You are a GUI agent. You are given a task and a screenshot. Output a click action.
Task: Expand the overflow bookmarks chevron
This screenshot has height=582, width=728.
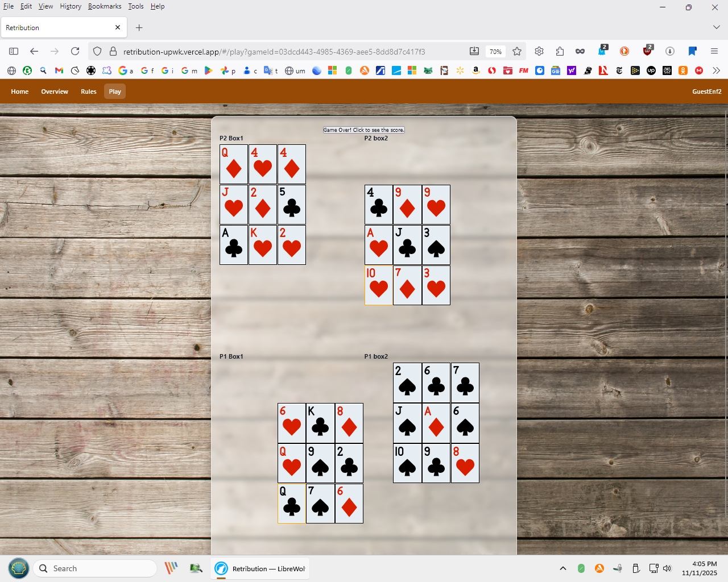(716, 70)
